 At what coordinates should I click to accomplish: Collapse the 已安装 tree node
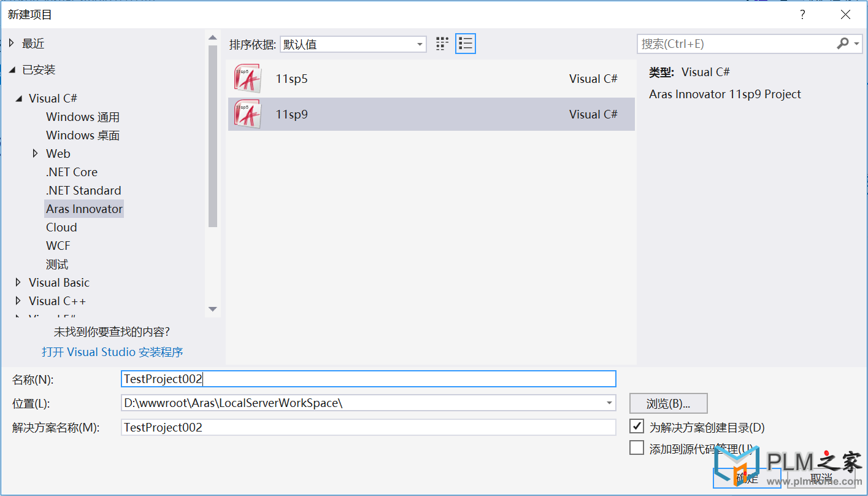[x=12, y=70]
